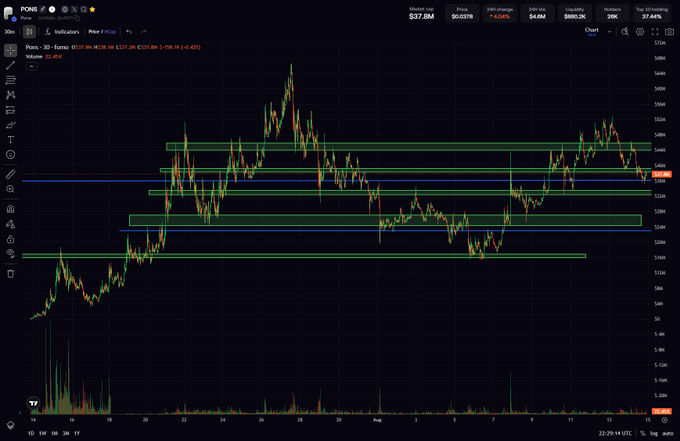Viewport: 680px width, 441px height.
Task: Lock all drawing tools
Action: click(x=11, y=239)
